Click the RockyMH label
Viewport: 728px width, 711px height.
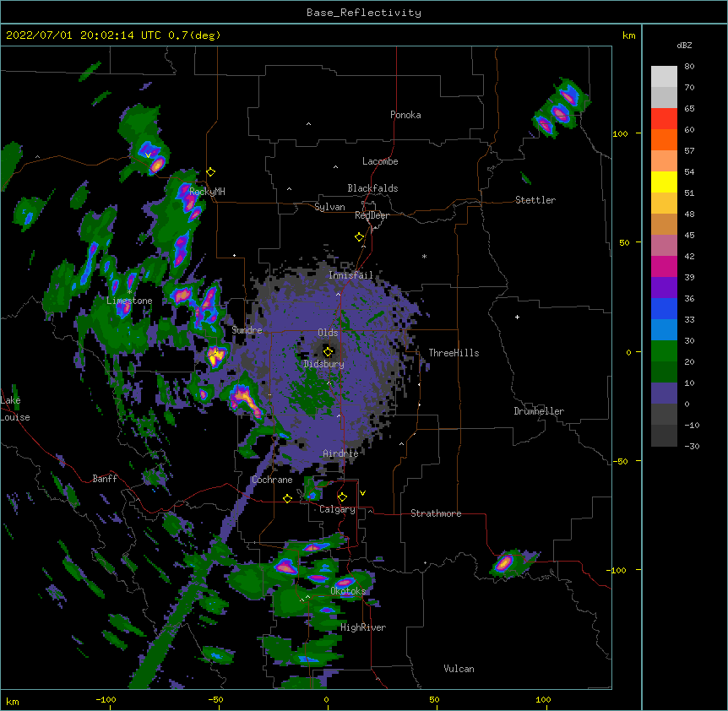tap(207, 191)
